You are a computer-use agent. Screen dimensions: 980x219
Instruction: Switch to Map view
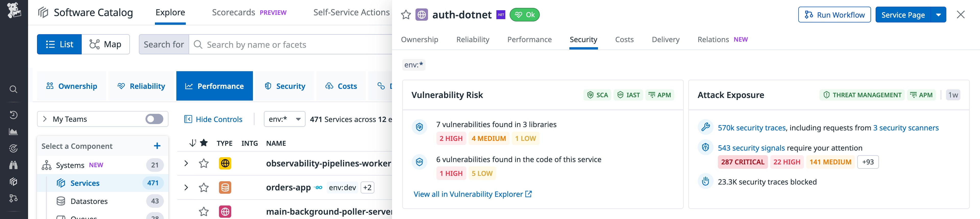(x=105, y=44)
